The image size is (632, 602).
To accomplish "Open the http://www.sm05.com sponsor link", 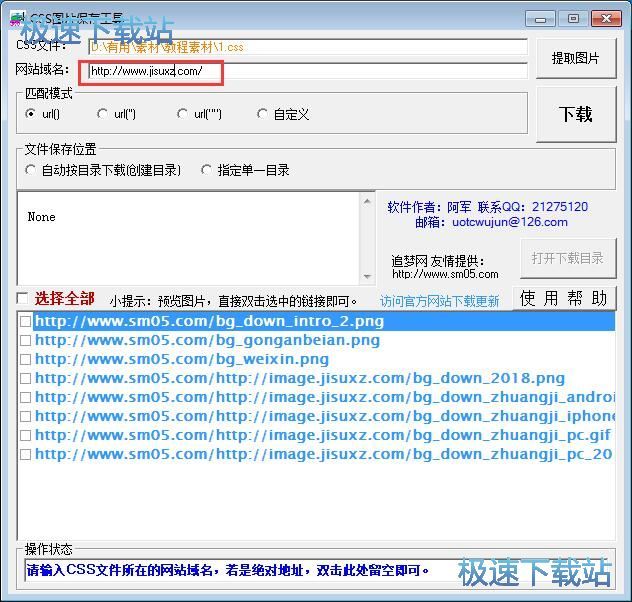I will pos(445,274).
